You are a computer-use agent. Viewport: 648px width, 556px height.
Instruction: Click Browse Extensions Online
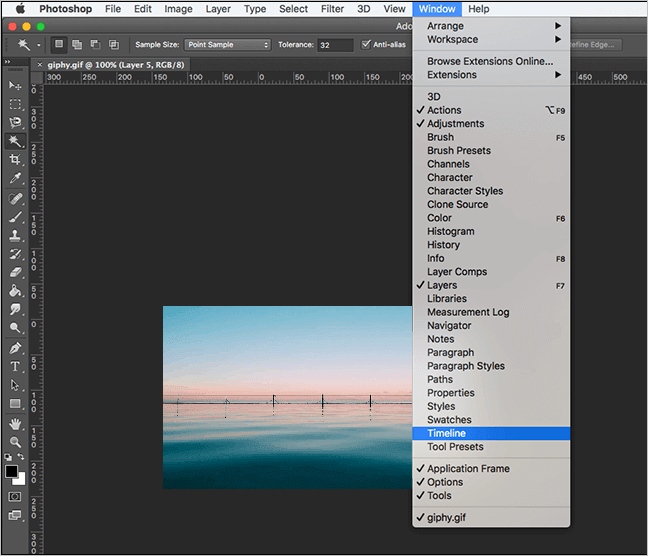point(489,61)
